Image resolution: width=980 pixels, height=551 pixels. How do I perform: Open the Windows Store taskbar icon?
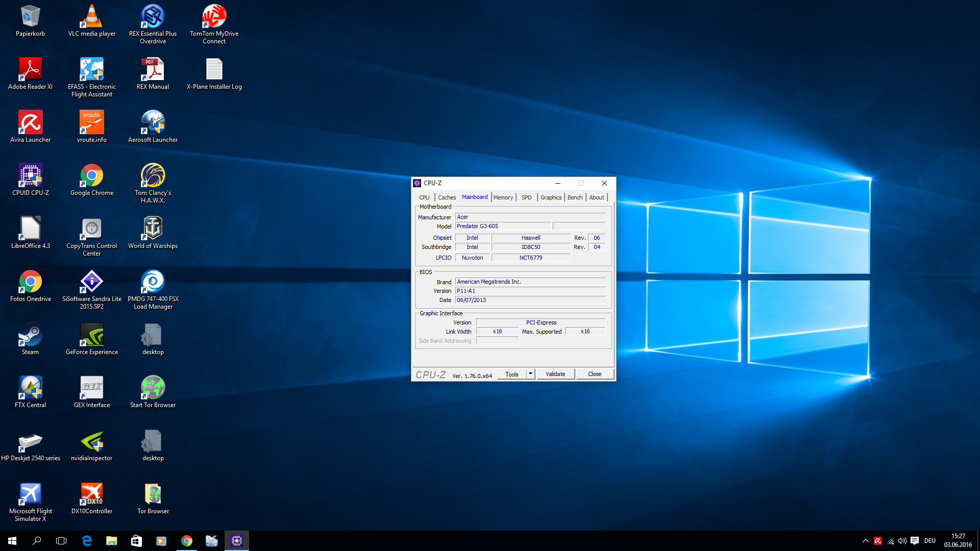point(136,541)
